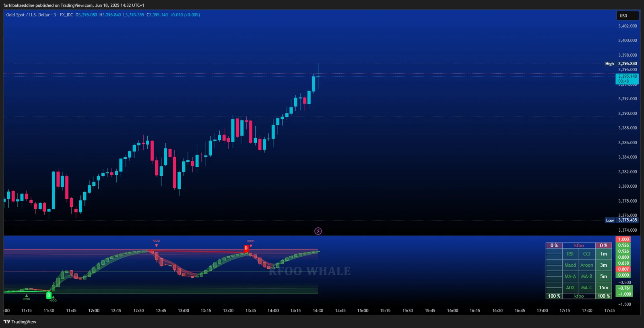Screen dimensions: 644x328
Task: Click the red D divergence marker
Action: pos(246,249)
